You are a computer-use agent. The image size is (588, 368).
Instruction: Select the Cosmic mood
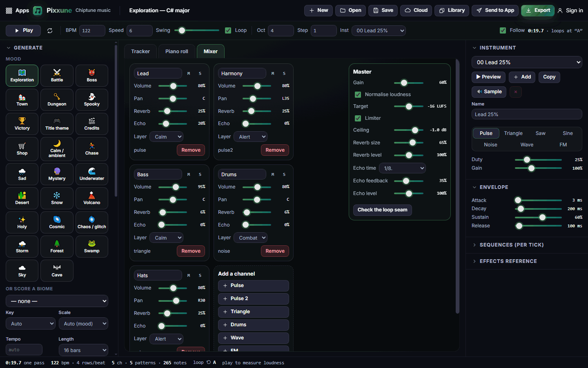[x=57, y=222]
